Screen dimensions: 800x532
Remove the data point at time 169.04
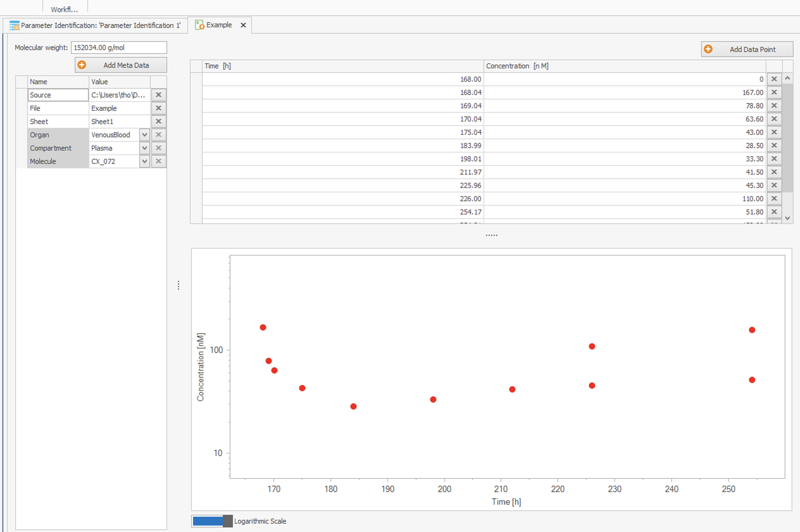774,106
